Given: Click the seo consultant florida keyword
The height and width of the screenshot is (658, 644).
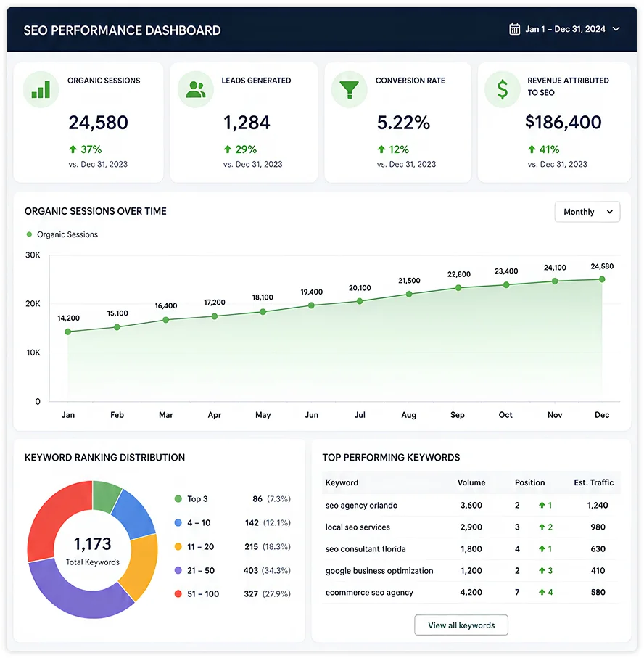Looking at the screenshot, I should pyautogui.click(x=366, y=549).
